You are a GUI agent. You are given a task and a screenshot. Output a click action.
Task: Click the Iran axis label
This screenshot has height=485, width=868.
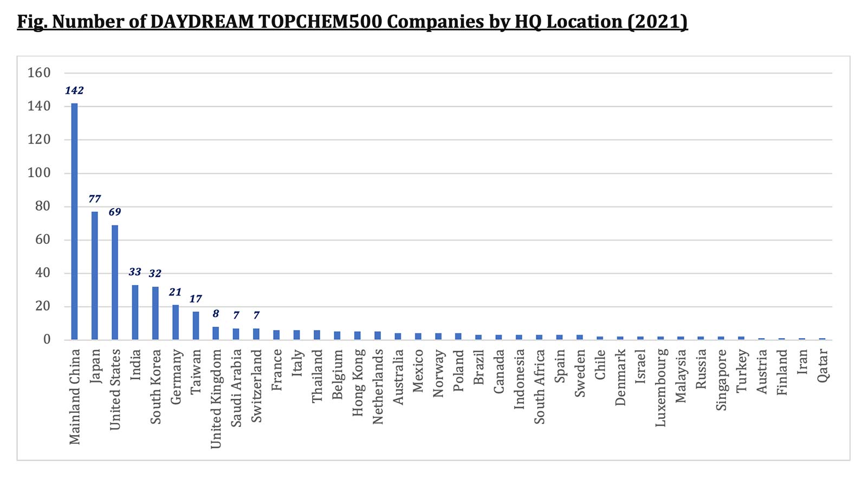(802, 361)
